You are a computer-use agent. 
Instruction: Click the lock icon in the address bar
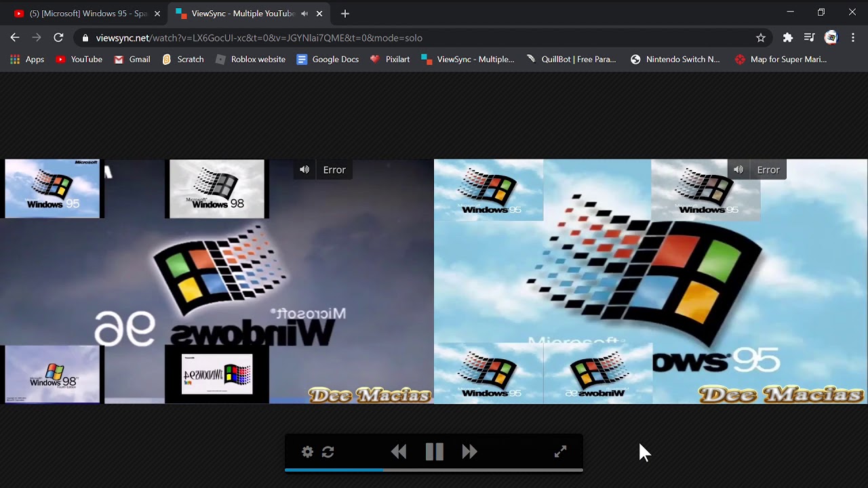pyautogui.click(x=85, y=38)
